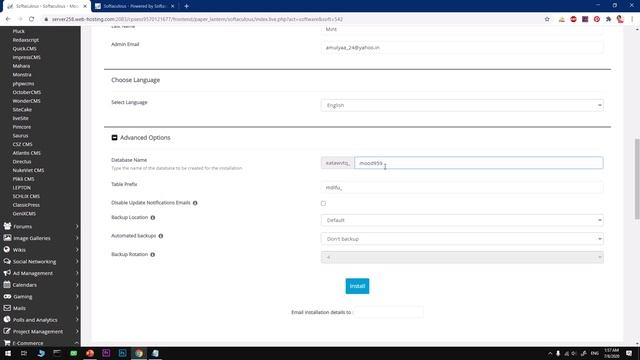The image size is (640, 360).
Task: Bookmark this page with the star icon
Action: [547, 19]
